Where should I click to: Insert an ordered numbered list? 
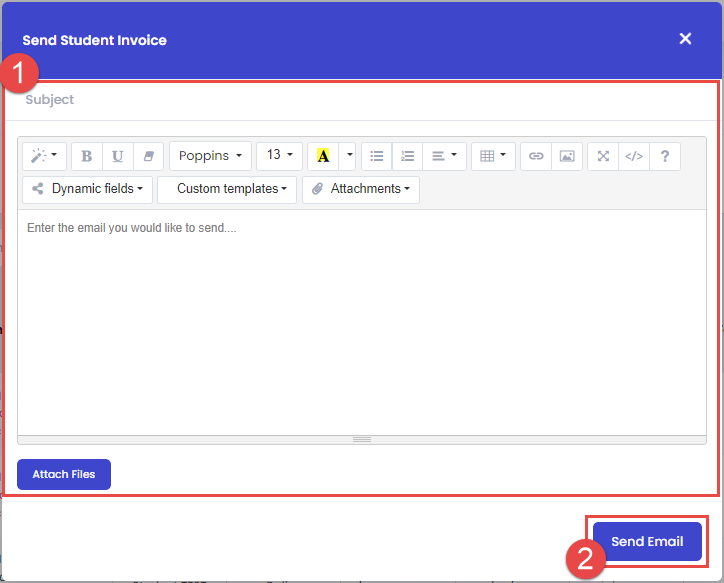pyautogui.click(x=407, y=156)
